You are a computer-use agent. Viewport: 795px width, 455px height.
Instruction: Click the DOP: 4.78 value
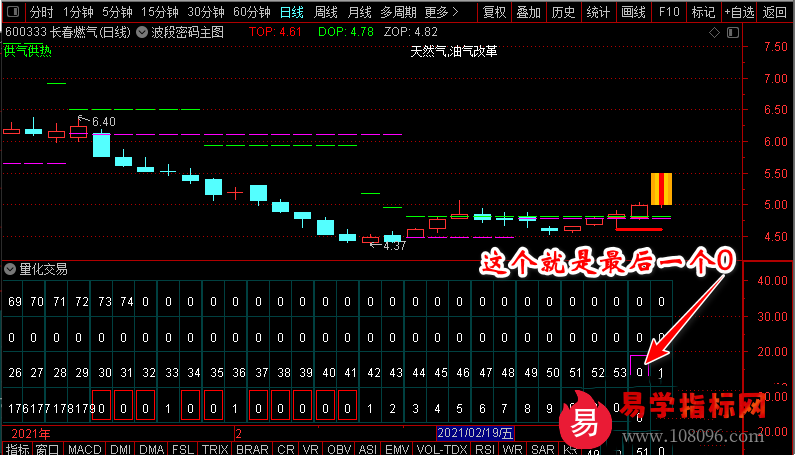coord(346,32)
